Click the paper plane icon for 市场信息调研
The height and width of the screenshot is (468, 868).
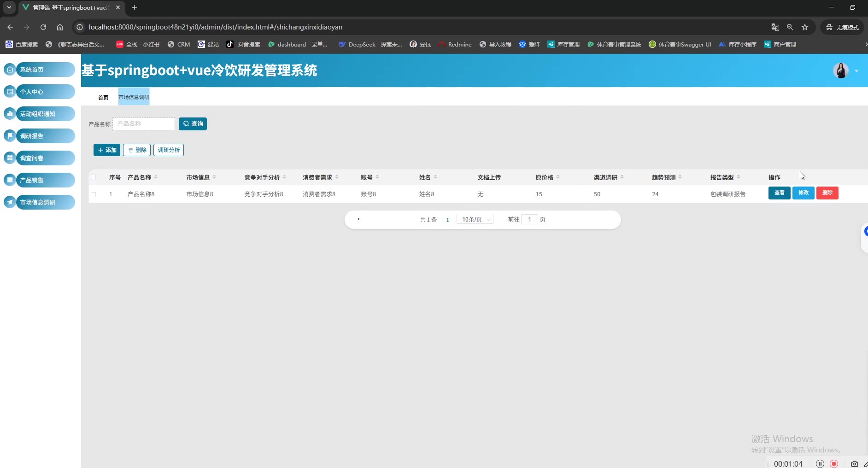point(10,202)
